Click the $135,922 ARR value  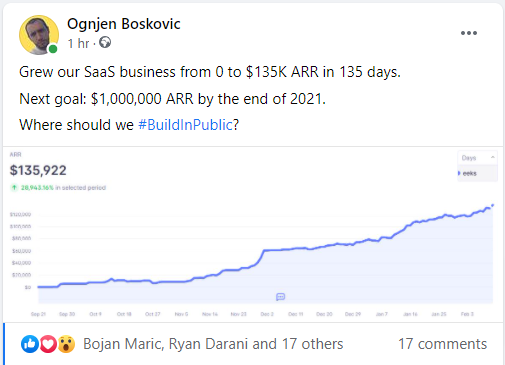click(38, 170)
